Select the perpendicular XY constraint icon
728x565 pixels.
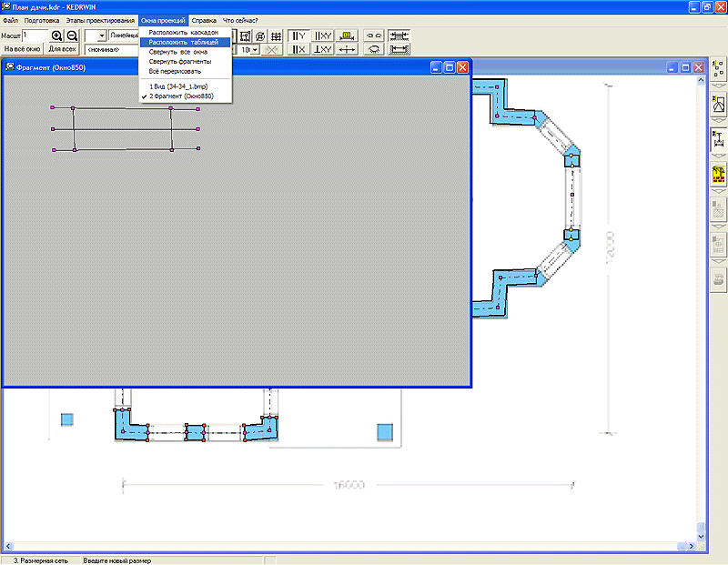tap(323, 49)
